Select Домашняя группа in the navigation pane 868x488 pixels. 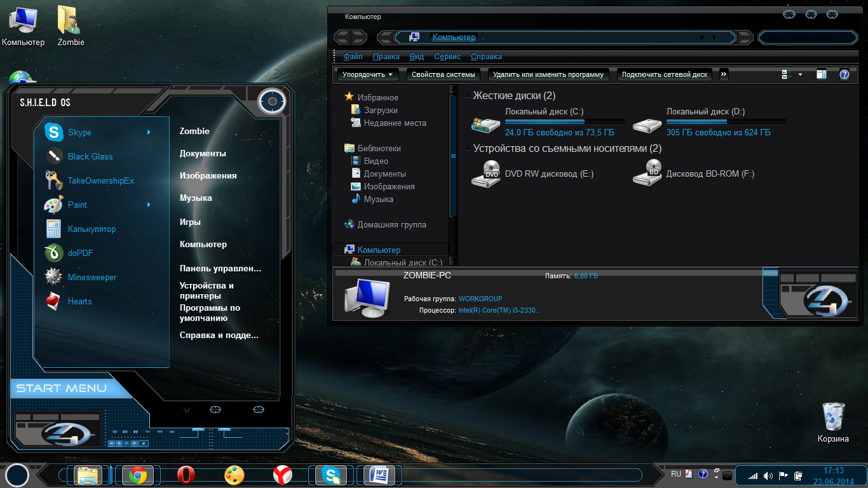coord(391,224)
